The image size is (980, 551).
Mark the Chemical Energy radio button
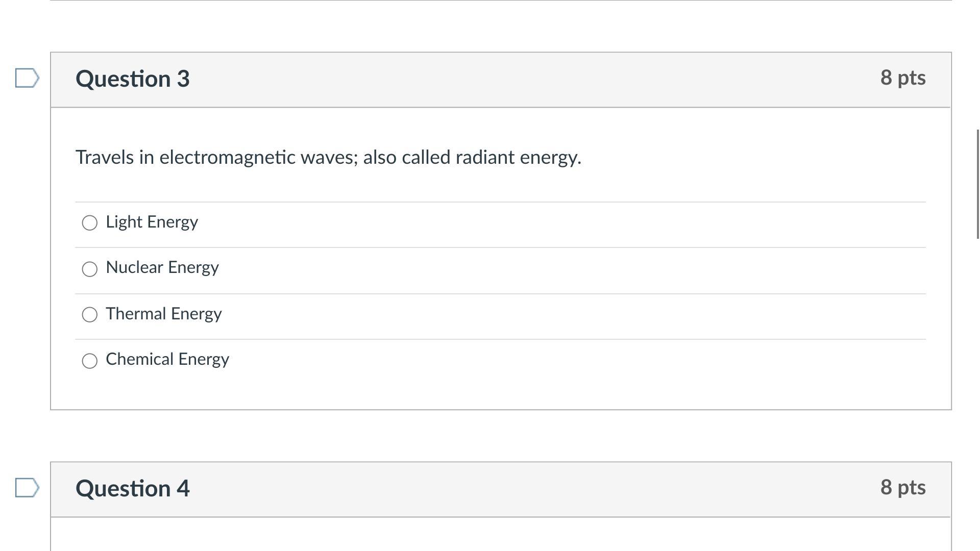pos(90,361)
